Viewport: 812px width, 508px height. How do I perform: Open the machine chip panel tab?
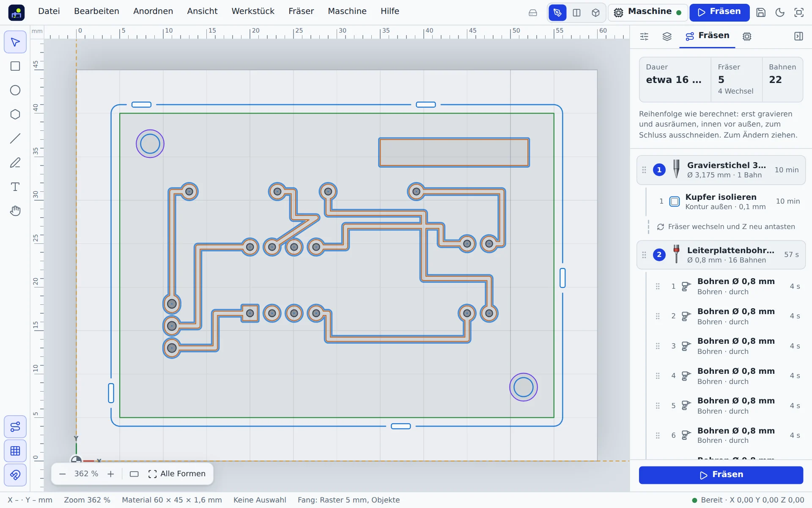coord(747,36)
